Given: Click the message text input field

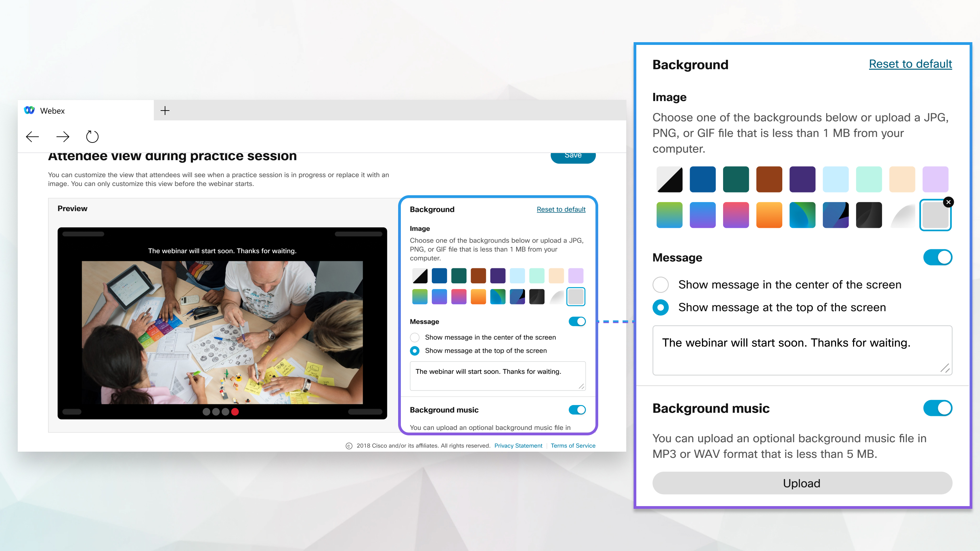Looking at the screenshot, I should pyautogui.click(x=802, y=350).
